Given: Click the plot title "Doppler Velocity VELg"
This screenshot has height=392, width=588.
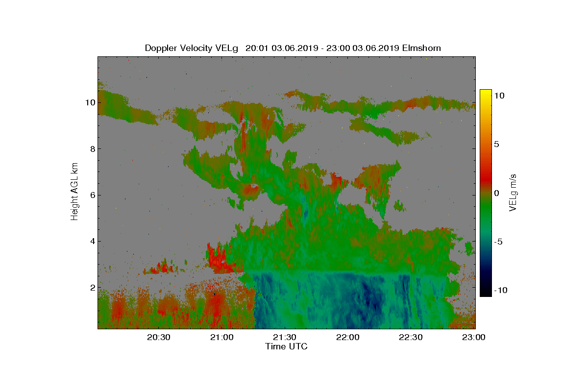Looking at the screenshot, I should 192,48.
